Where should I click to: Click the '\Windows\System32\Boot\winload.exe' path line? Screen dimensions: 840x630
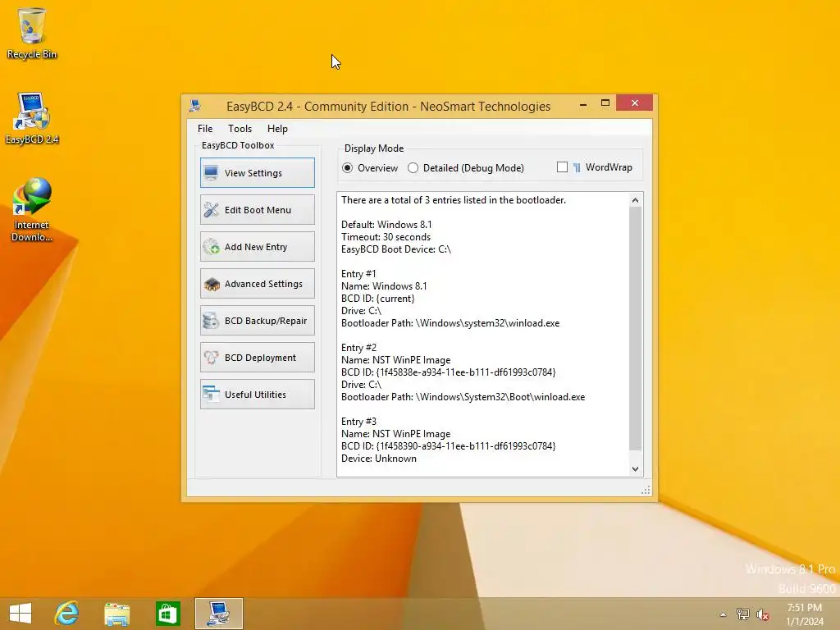coord(463,397)
